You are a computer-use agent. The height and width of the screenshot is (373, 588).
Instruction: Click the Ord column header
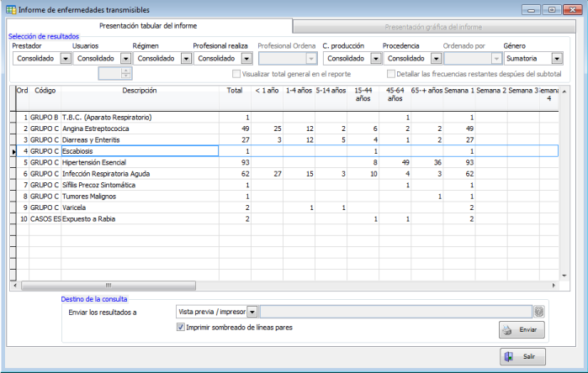tap(23, 97)
